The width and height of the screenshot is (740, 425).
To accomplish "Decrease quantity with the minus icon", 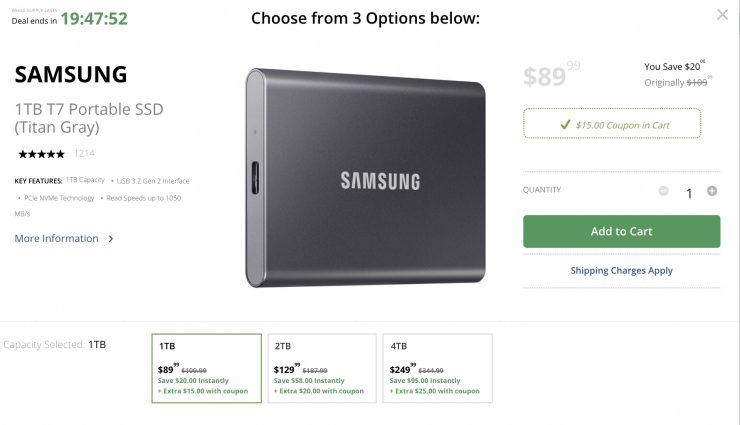I will 664,191.
